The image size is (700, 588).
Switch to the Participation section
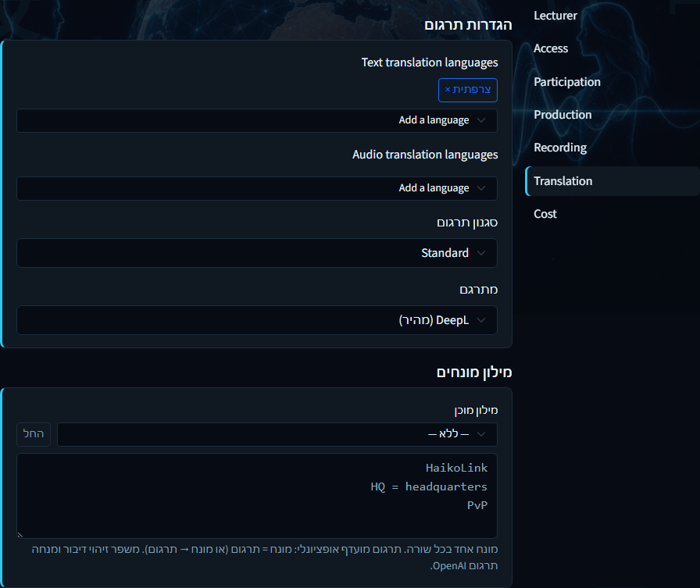pos(567,82)
